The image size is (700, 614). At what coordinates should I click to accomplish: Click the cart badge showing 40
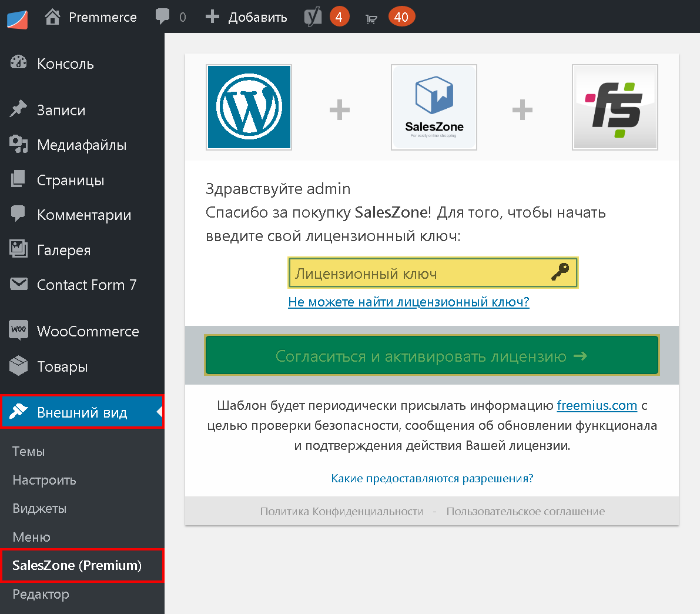[x=402, y=17]
